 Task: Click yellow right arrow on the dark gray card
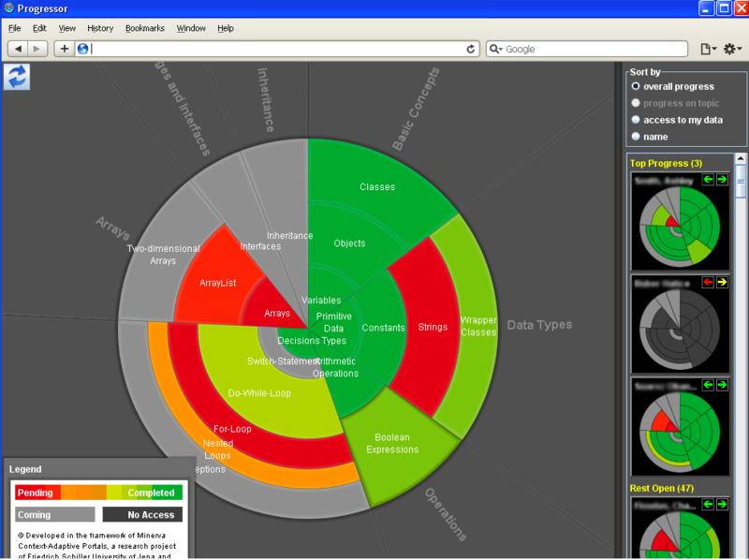[x=722, y=283]
